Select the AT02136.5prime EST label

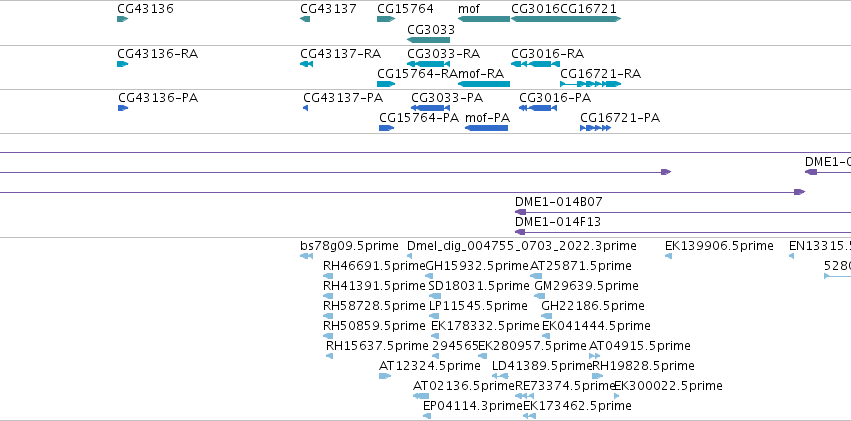tap(463, 386)
